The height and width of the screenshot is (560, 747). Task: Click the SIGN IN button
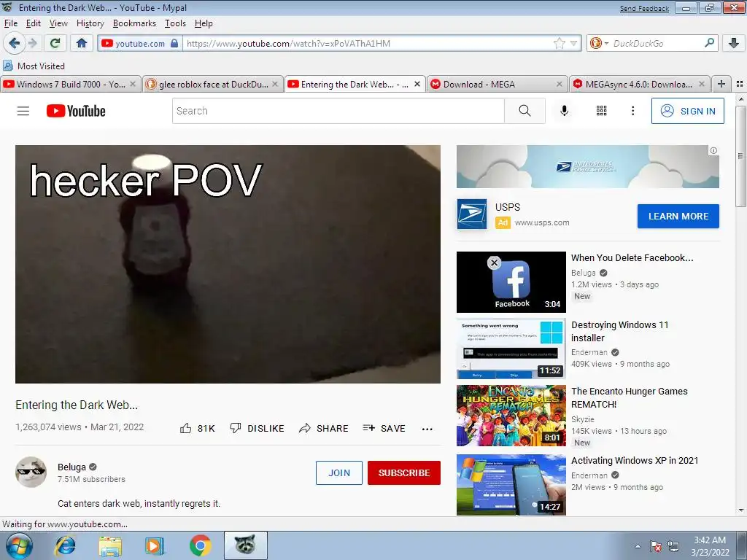[x=687, y=111]
